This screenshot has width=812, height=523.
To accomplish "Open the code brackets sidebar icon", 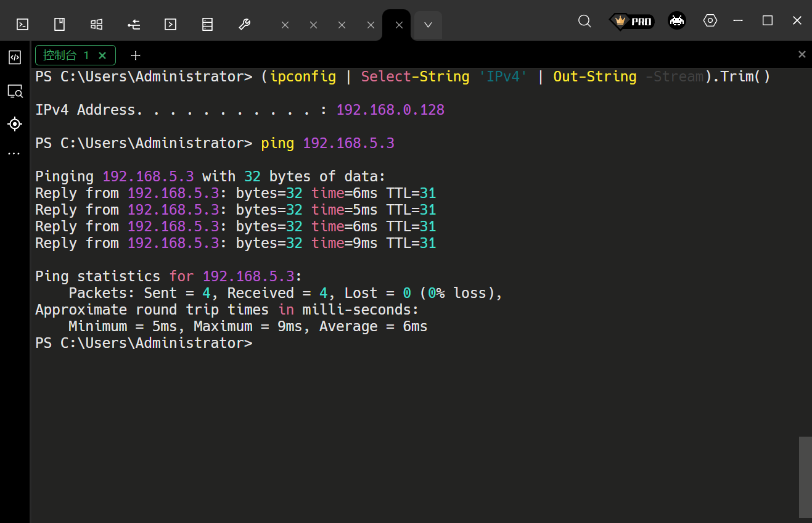I will pos(15,57).
